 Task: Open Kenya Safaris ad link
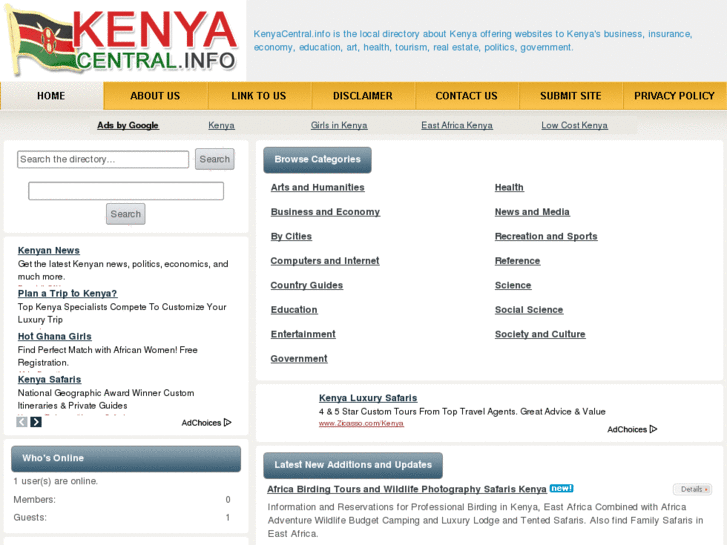tap(50, 379)
